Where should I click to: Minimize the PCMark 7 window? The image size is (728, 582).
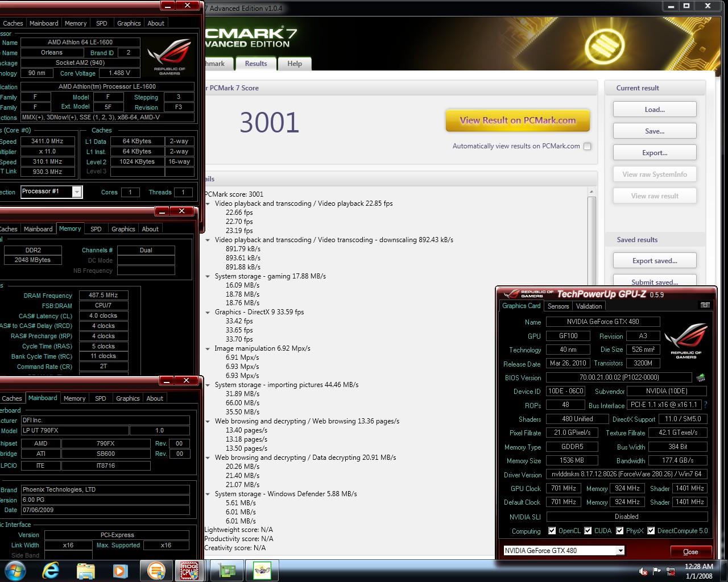671,6
